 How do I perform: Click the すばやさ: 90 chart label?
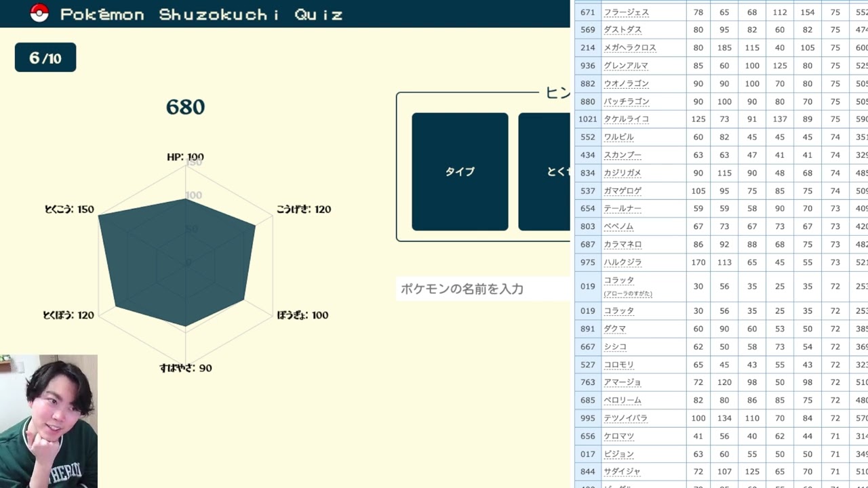click(x=186, y=368)
